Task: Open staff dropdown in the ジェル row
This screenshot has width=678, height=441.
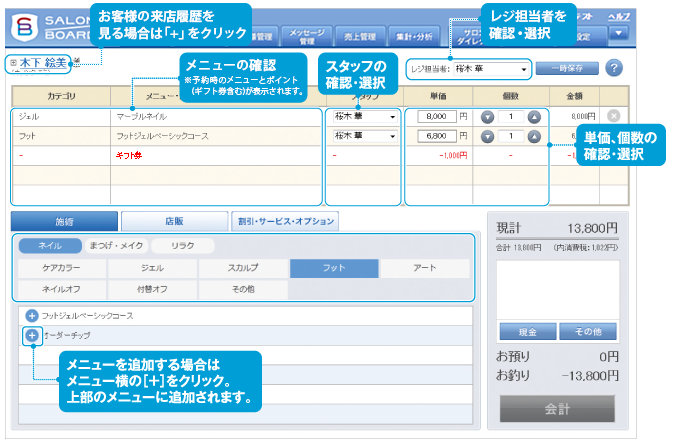Action: point(364,116)
